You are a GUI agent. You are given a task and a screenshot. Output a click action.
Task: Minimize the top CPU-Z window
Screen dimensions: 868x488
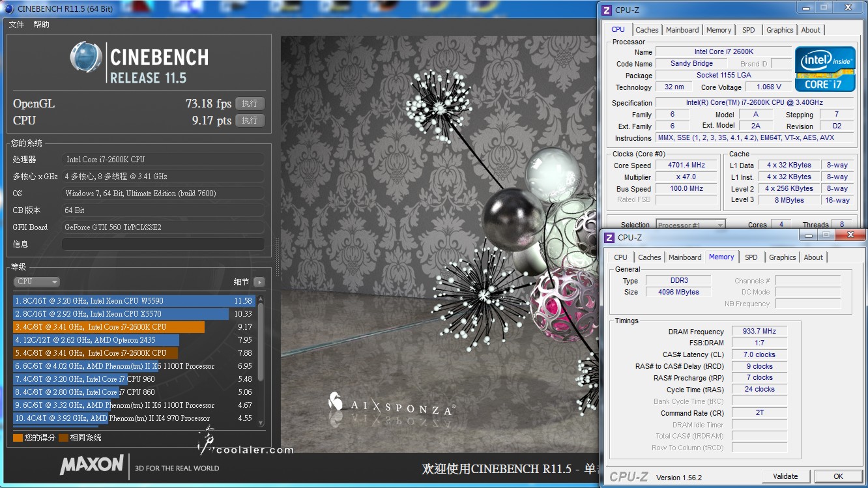(806, 8)
